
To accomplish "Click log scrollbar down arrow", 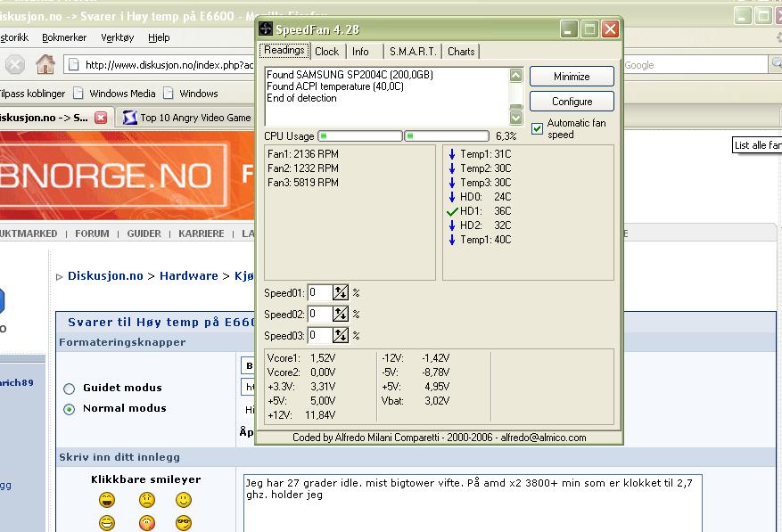I will pos(515,118).
